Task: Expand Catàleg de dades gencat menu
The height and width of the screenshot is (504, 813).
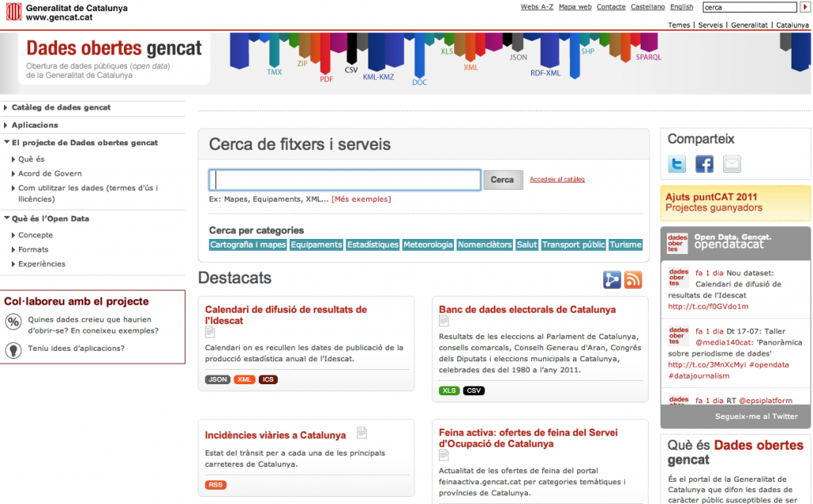Action: pyautogui.click(x=61, y=107)
